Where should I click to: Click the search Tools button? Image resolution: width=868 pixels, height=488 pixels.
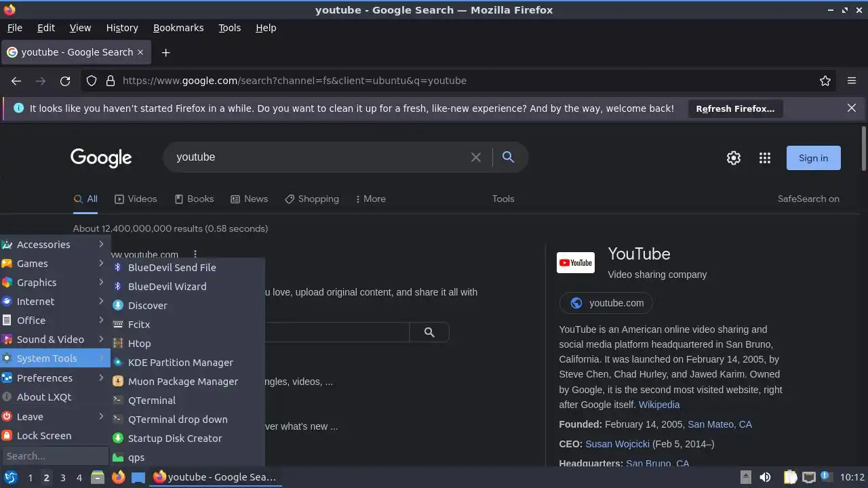click(503, 199)
